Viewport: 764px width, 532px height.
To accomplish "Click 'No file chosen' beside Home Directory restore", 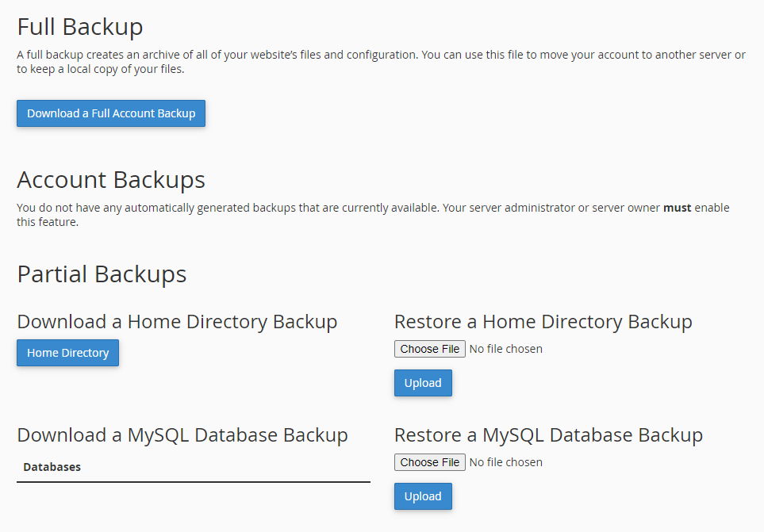I will pos(505,349).
